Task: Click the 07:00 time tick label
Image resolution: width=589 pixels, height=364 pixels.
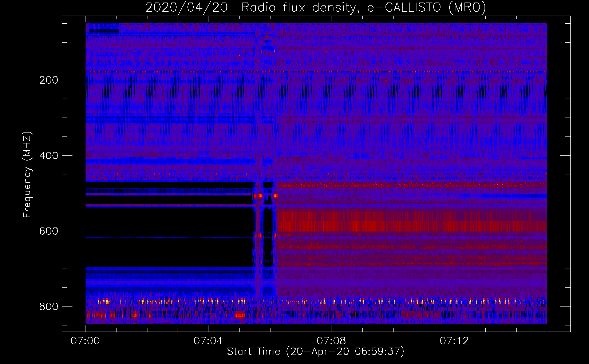Action: point(85,341)
